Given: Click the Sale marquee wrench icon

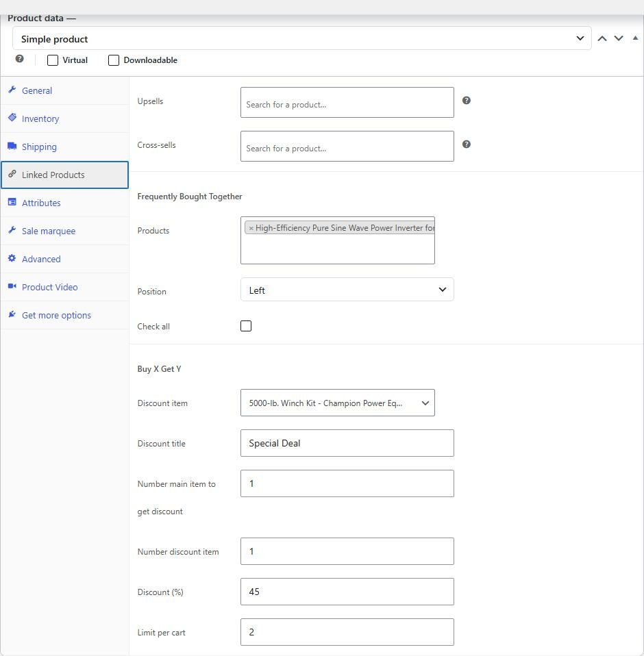Looking at the screenshot, I should click(x=12, y=230).
